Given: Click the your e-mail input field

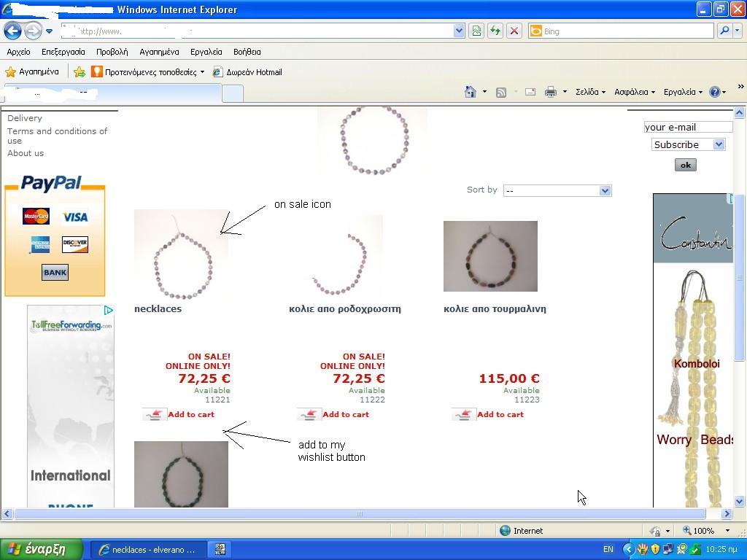Looking at the screenshot, I should click(x=688, y=127).
